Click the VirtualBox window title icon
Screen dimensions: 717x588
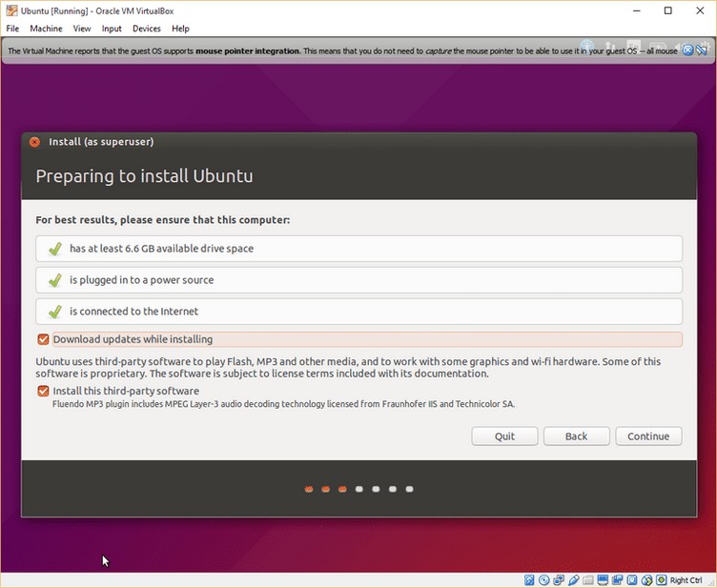coord(11,10)
